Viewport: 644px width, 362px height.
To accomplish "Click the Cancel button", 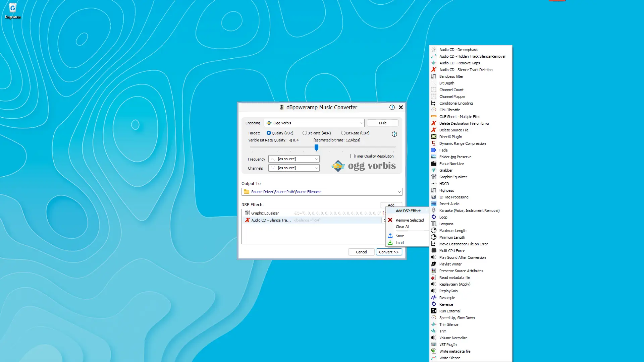I will coord(361,252).
